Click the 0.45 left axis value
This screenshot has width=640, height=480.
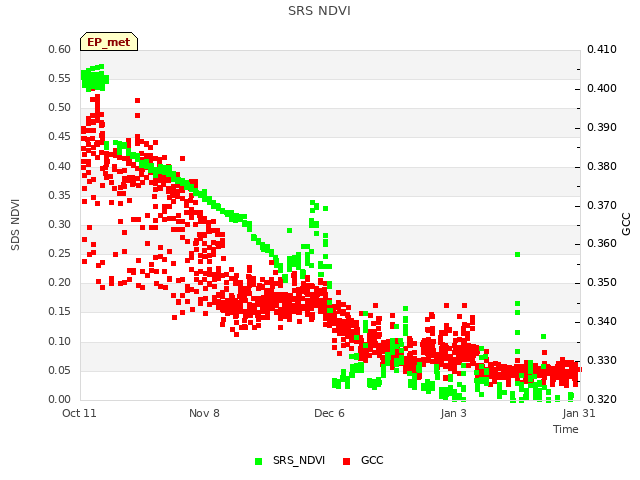pyautogui.click(x=60, y=136)
